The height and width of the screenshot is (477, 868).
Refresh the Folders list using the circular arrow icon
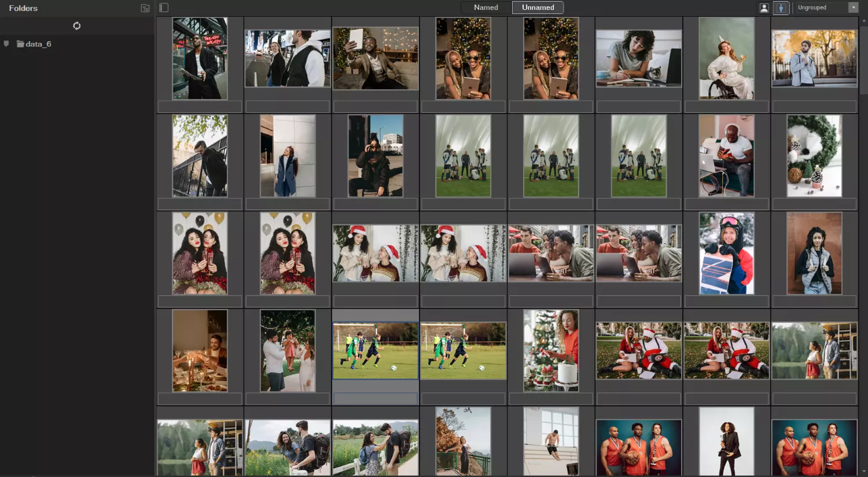pyautogui.click(x=77, y=25)
